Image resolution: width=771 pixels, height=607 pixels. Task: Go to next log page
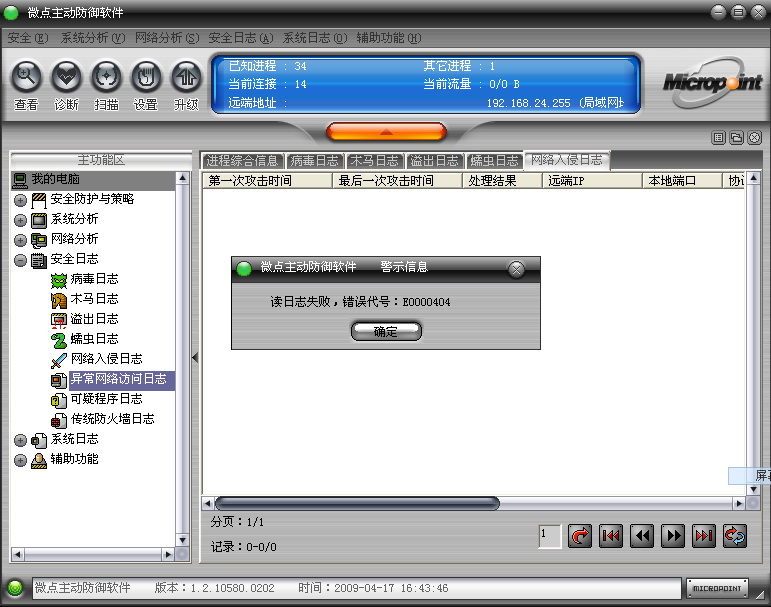pos(673,536)
